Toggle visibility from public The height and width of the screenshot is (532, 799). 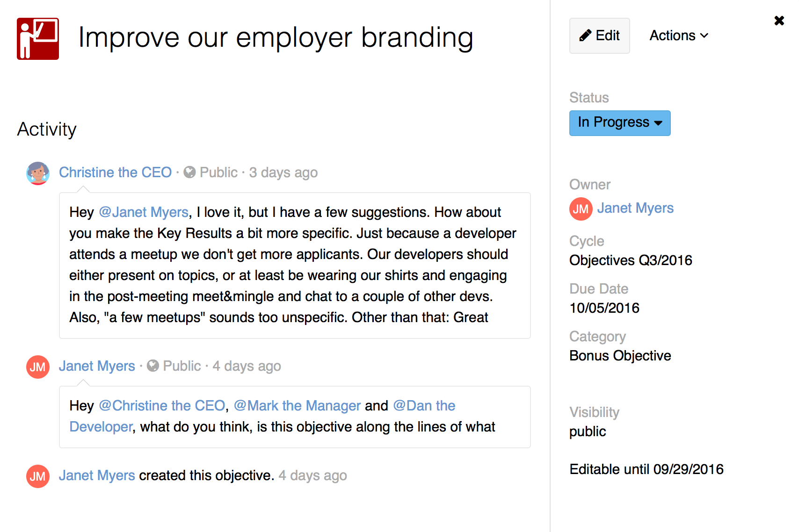(x=588, y=431)
